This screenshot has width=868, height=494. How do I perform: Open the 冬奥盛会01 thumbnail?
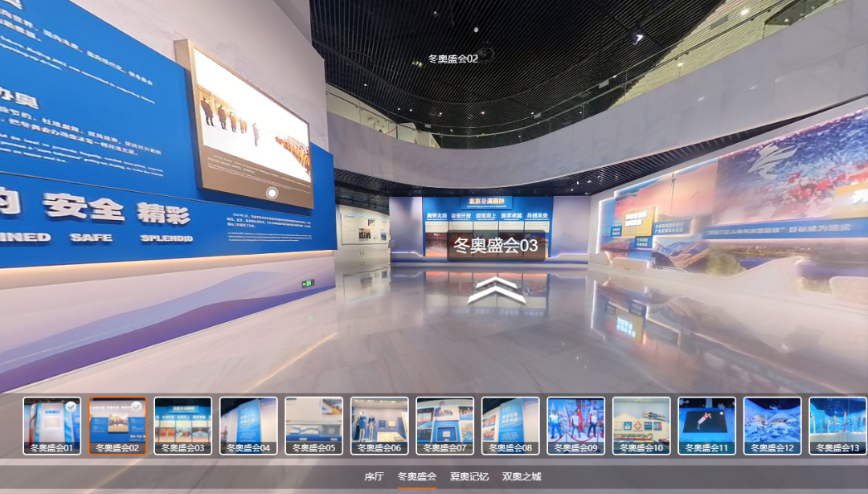click(x=52, y=425)
